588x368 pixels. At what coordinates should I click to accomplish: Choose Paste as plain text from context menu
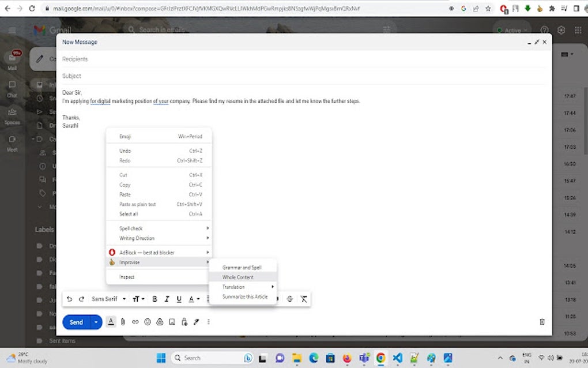pyautogui.click(x=136, y=204)
